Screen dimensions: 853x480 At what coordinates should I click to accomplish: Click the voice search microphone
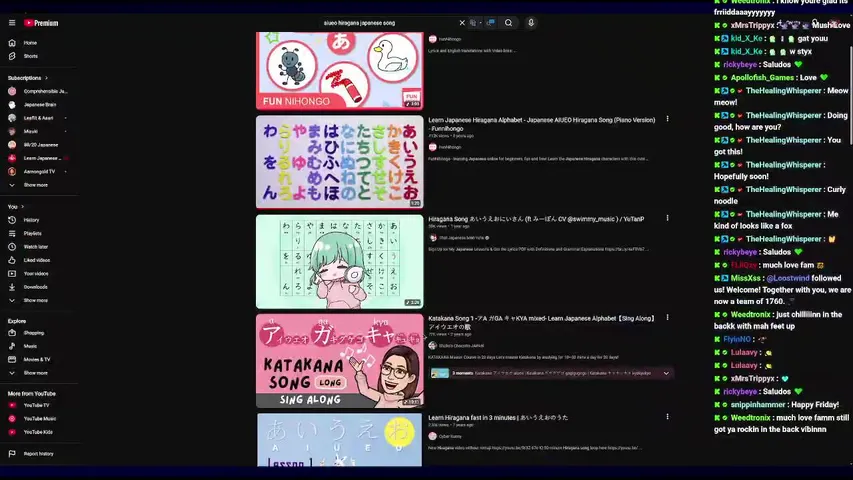point(531,23)
